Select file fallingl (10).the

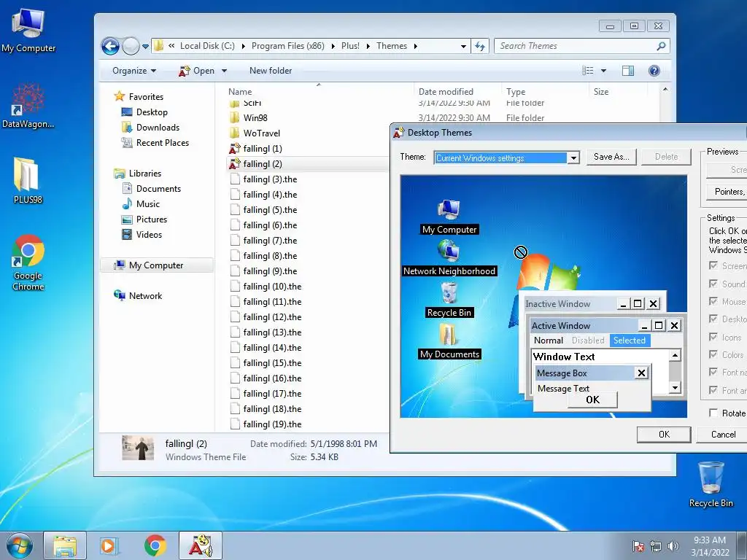click(x=266, y=287)
